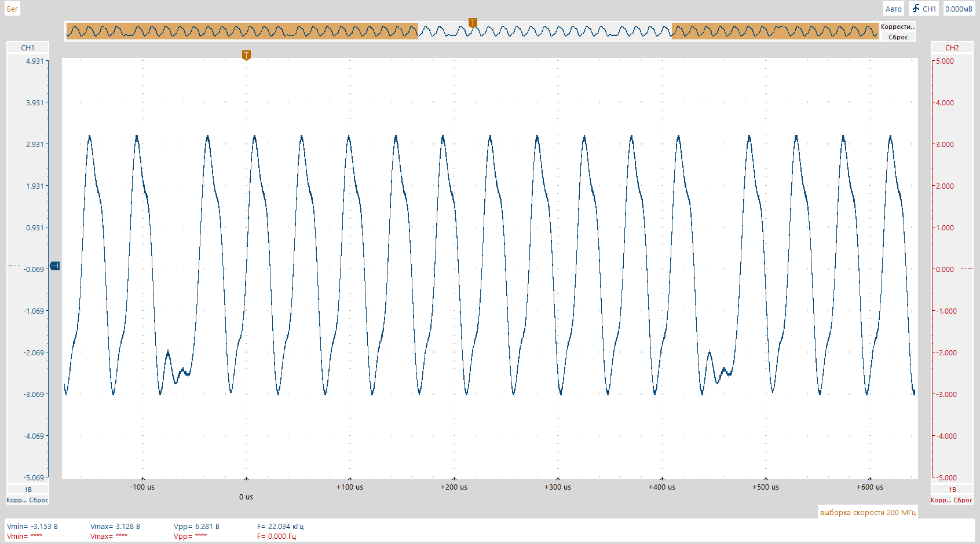Click Сброс under the CH2 scale
Screen dimensions: 980x544
963,500
